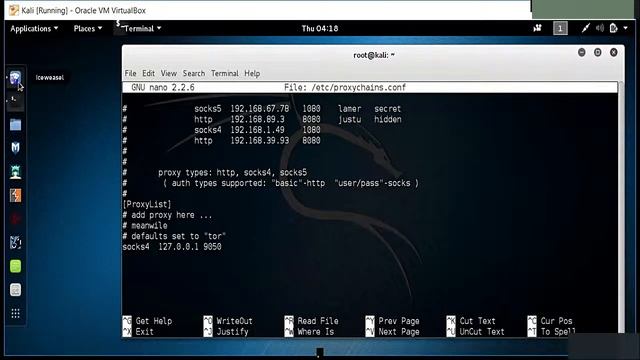Minimize the root@kali terminal window

[582, 53]
